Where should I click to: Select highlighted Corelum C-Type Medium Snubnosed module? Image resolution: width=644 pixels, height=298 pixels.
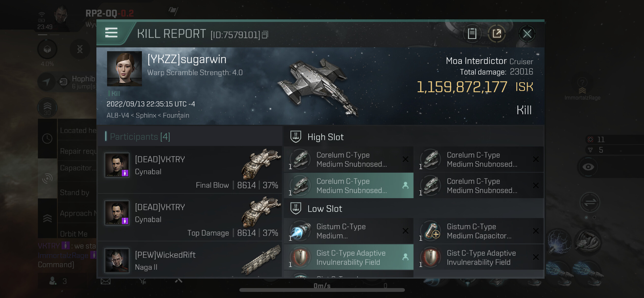pos(348,186)
